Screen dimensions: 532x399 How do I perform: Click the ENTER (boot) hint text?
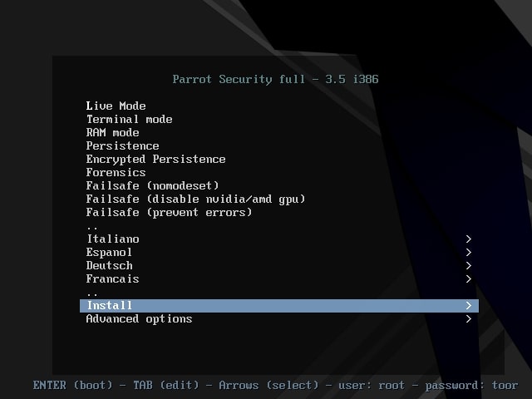click(x=72, y=385)
